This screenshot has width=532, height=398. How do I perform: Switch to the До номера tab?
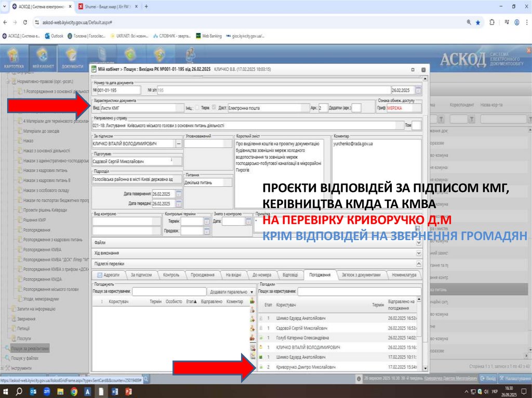coord(262,275)
